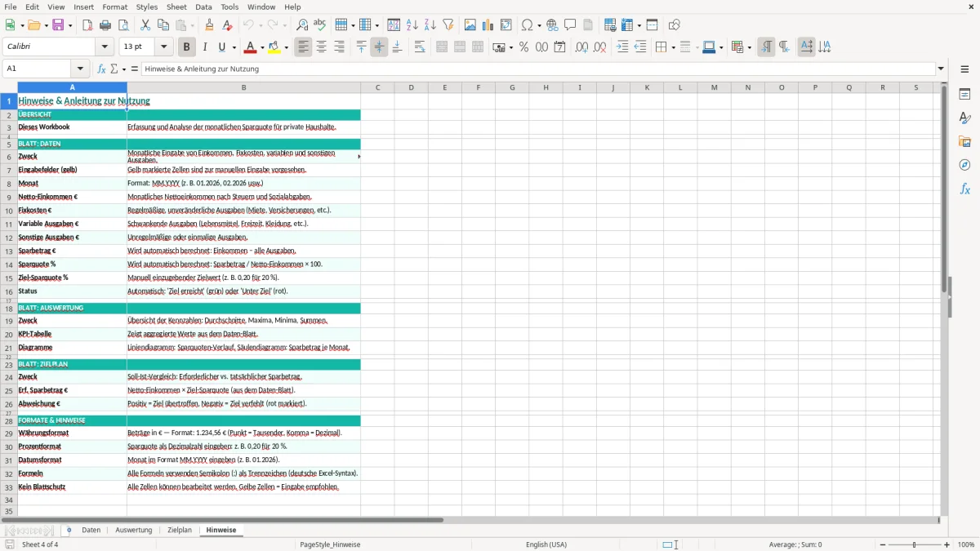The height and width of the screenshot is (551, 980).
Task: Click Format as Date icon
Action: click(x=559, y=47)
